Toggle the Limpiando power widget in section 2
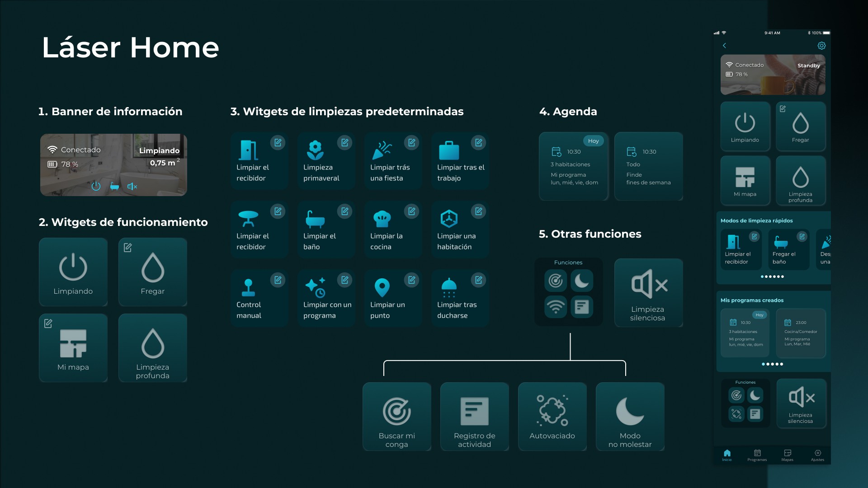The width and height of the screenshot is (868, 488). point(73,272)
